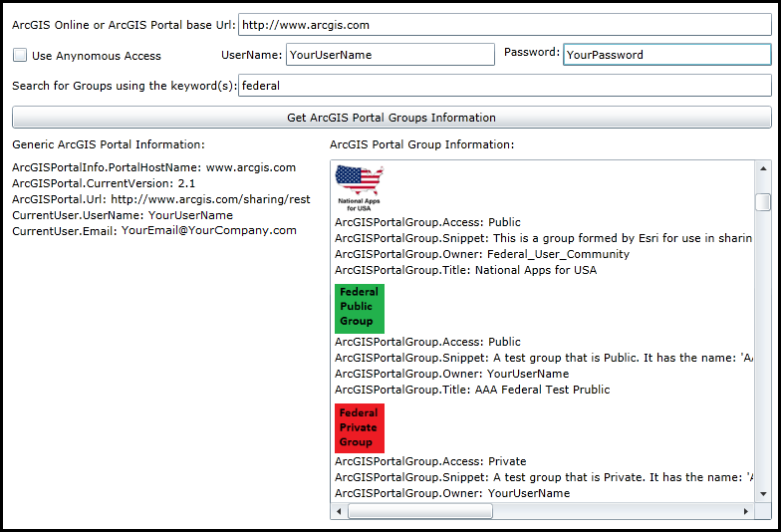Click the ArcGISPortal.CurrentVersion: 2.1 line
781x532 pixels.
[x=104, y=183]
